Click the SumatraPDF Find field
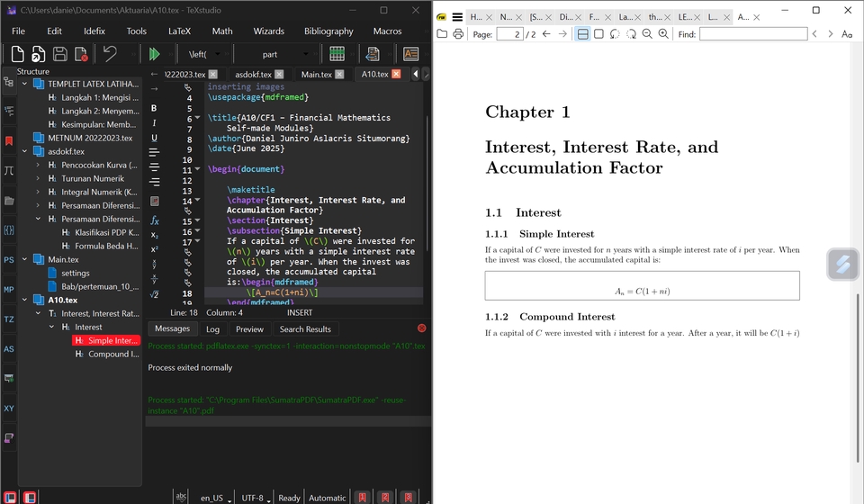 (753, 34)
